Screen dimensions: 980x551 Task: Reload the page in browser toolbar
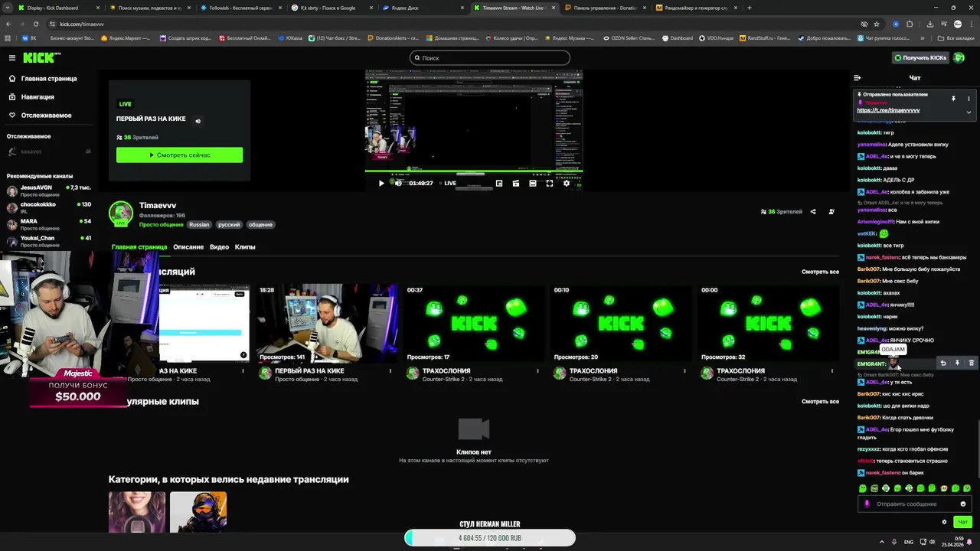[x=35, y=24]
